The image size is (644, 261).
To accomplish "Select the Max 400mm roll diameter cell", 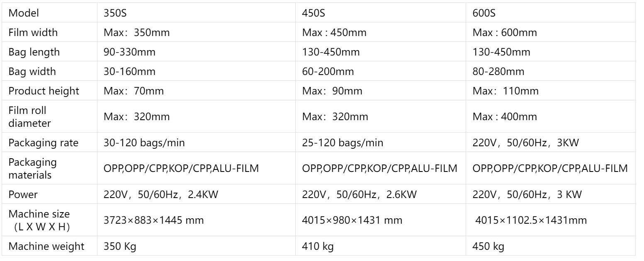I will click(x=505, y=117).
